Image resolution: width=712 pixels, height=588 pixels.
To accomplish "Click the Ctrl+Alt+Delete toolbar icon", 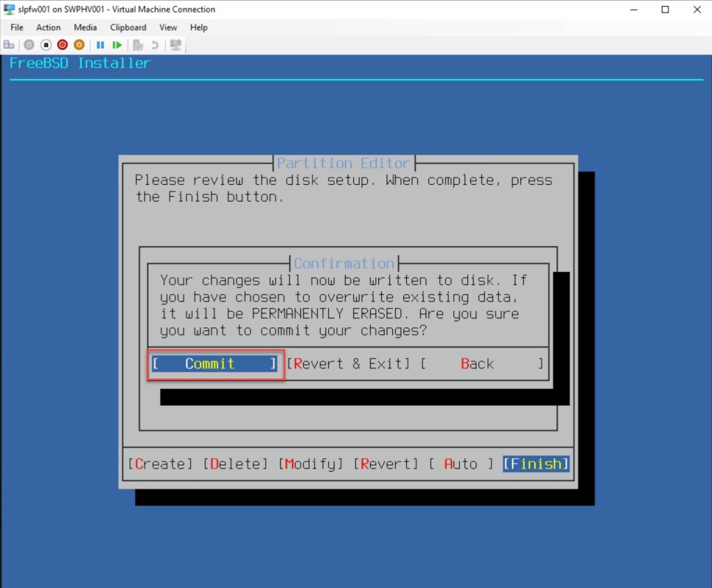I will pyautogui.click(x=9, y=44).
